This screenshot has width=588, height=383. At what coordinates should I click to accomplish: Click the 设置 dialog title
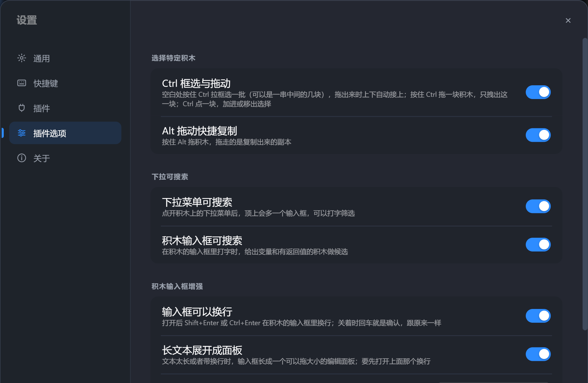pos(27,20)
